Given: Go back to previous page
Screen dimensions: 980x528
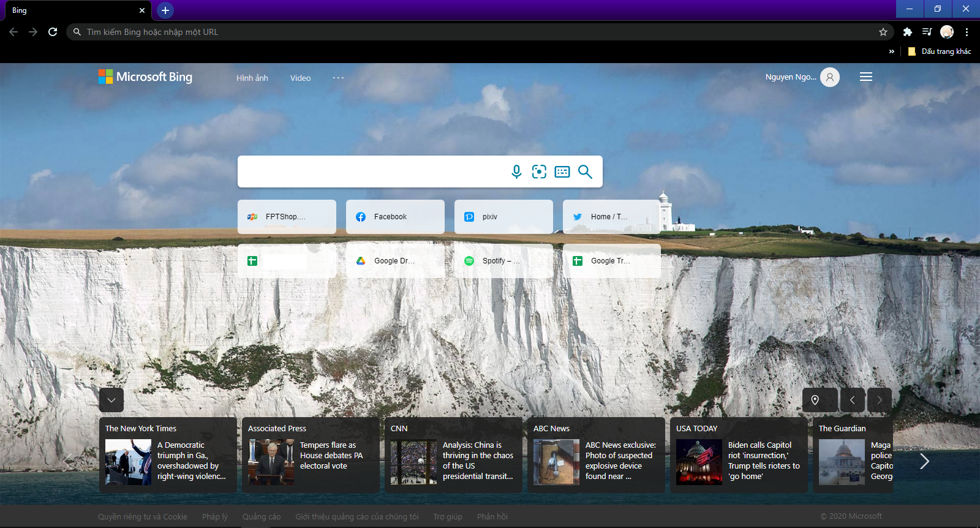Looking at the screenshot, I should [13, 32].
